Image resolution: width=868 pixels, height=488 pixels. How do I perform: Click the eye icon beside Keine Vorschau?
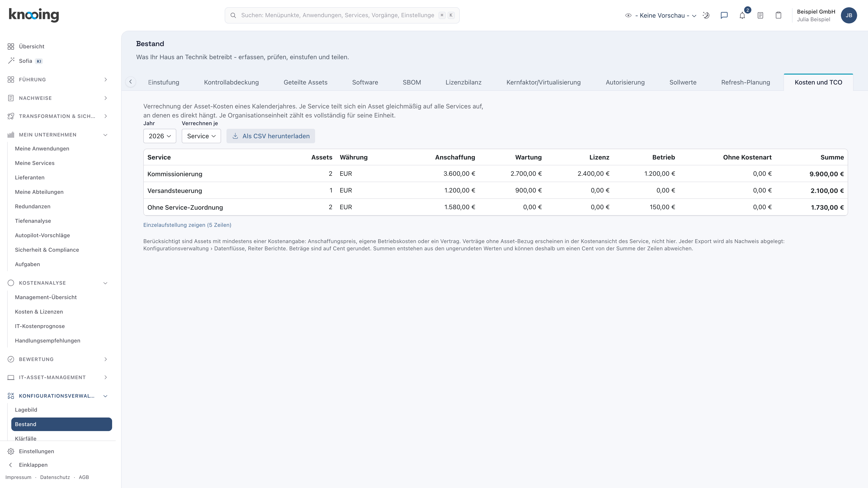pos(628,15)
